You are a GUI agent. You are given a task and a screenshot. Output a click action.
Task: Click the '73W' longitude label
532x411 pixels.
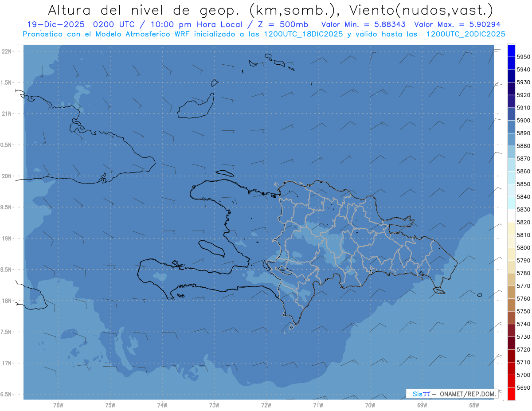(x=214, y=405)
